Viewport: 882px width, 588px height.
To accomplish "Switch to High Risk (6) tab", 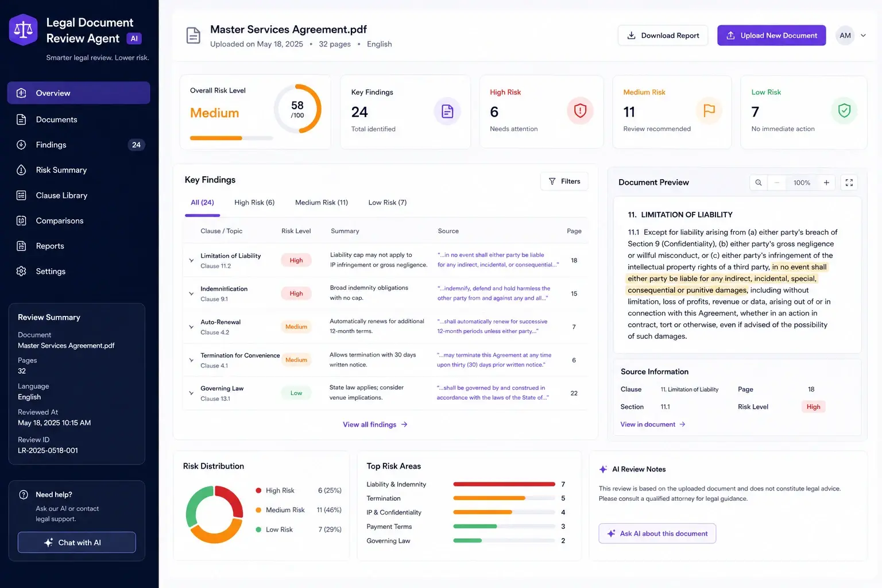I will pos(254,203).
